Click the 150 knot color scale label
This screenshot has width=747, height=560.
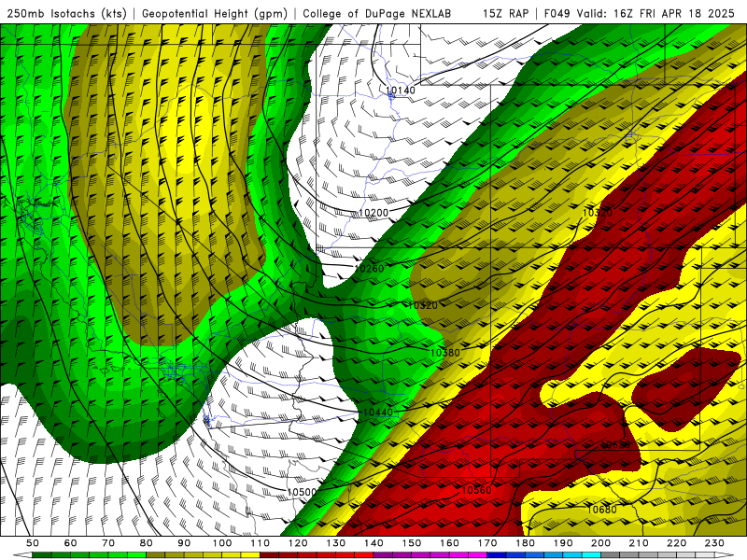(x=411, y=543)
